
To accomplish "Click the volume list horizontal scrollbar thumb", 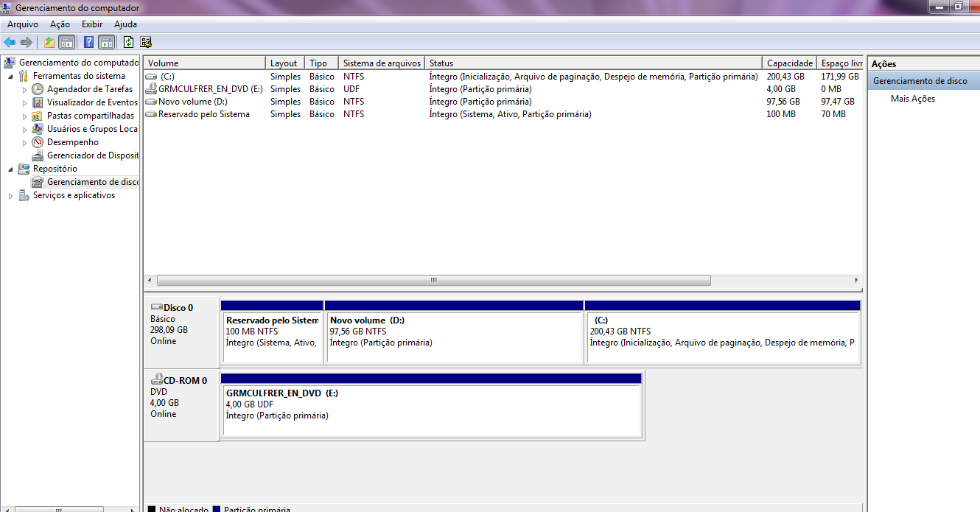I will [x=434, y=281].
